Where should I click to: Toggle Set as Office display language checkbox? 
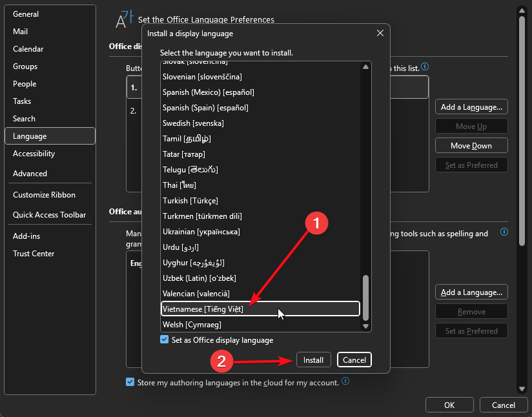[x=165, y=340]
